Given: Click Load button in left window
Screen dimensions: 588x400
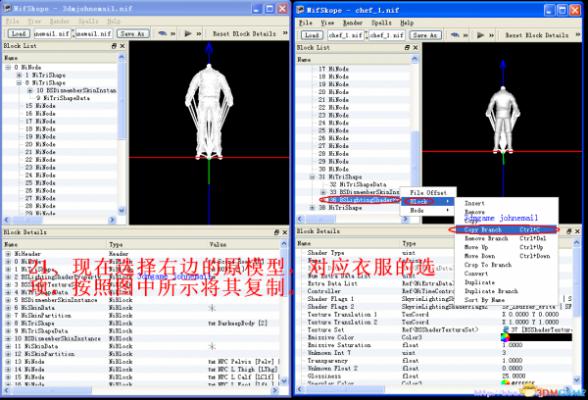Looking at the screenshot, I should 18,33.
